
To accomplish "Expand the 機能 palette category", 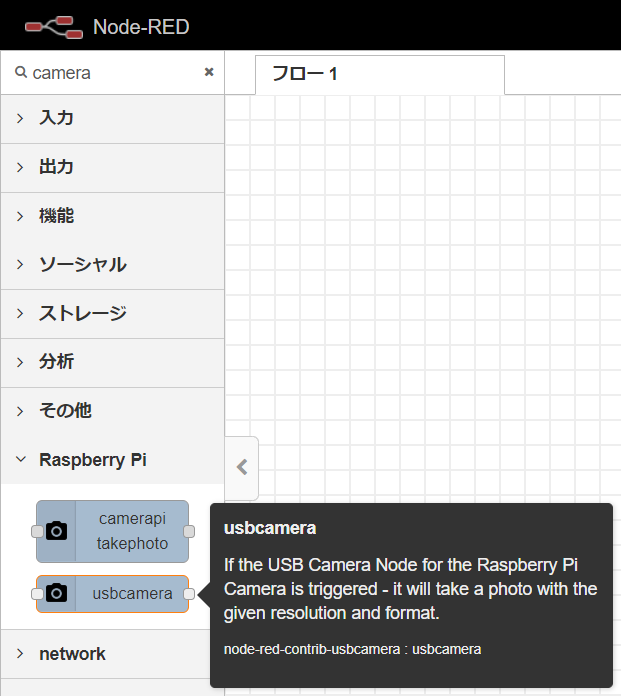I will coord(112,216).
